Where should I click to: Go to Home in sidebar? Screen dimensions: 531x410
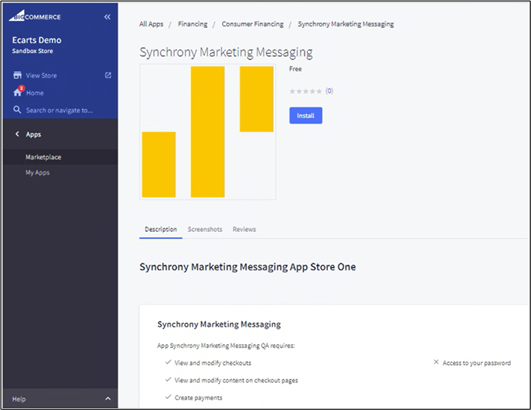(x=35, y=93)
